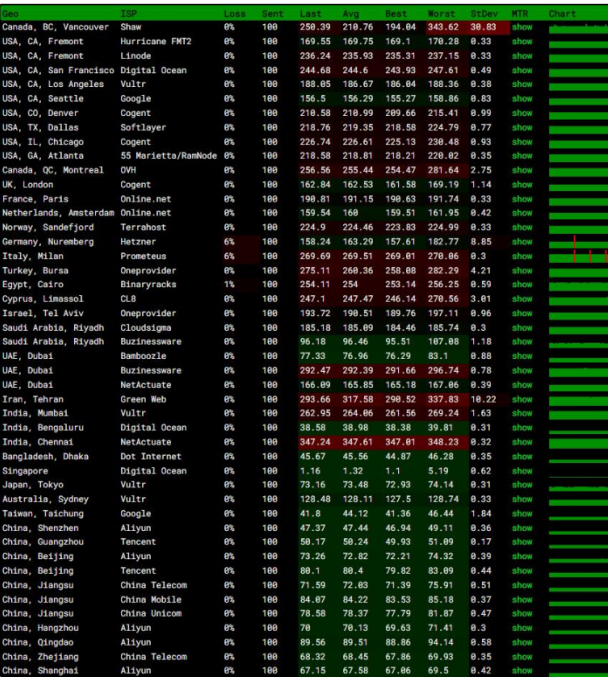Open show link for Tel Aviv Oneprovider

tap(522, 314)
